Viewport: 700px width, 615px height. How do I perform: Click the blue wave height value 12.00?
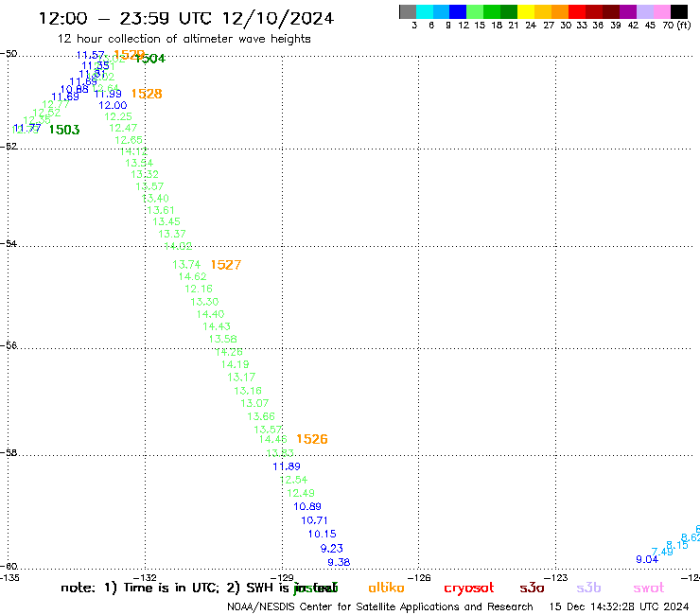(x=113, y=105)
